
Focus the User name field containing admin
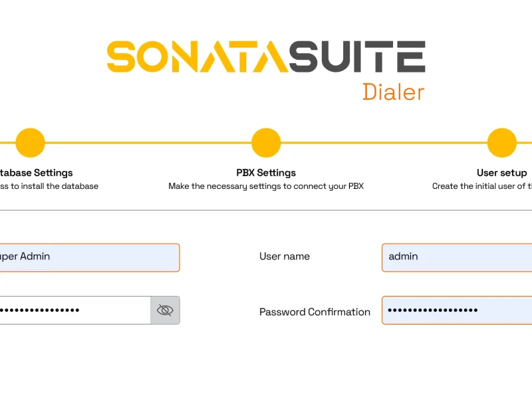point(457,257)
